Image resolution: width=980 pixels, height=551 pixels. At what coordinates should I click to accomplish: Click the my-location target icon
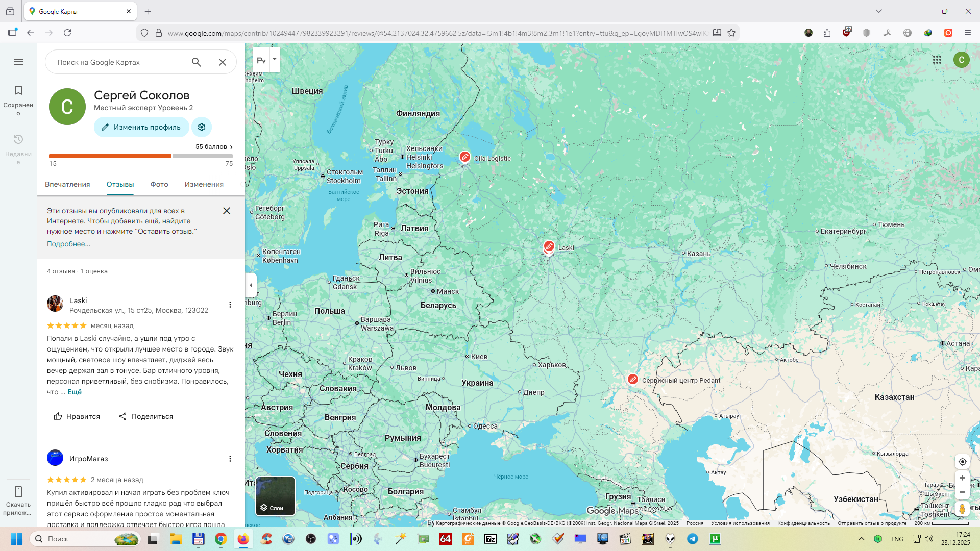tap(962, 462)
